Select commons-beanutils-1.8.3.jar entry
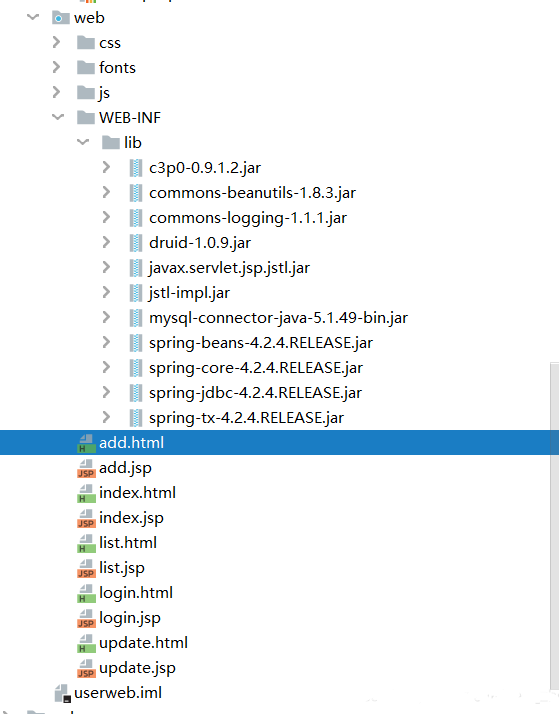The height and width of the screenshot is (714, 559). (x=252, y=193)
